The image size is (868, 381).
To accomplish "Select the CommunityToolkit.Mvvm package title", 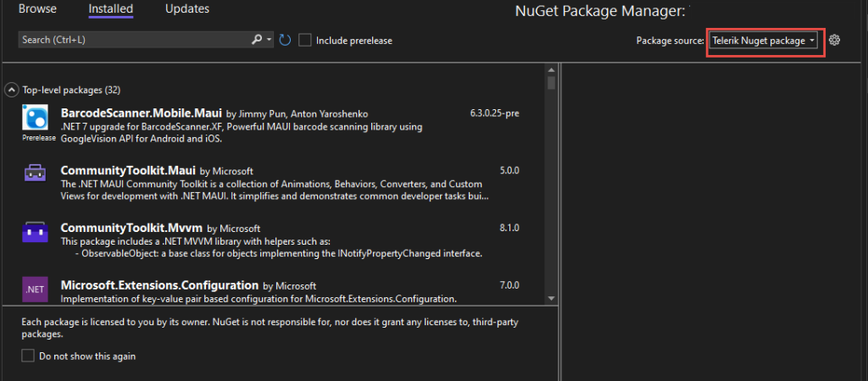I will click(131, 228).
